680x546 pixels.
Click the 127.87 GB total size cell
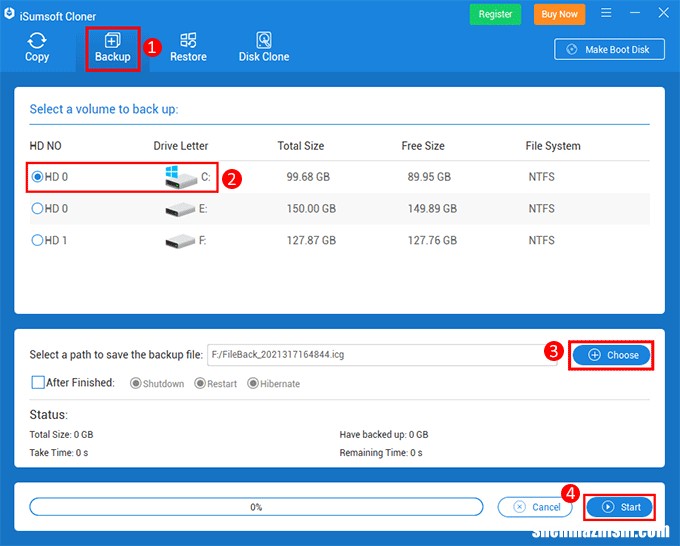click(x=311, y=241)
